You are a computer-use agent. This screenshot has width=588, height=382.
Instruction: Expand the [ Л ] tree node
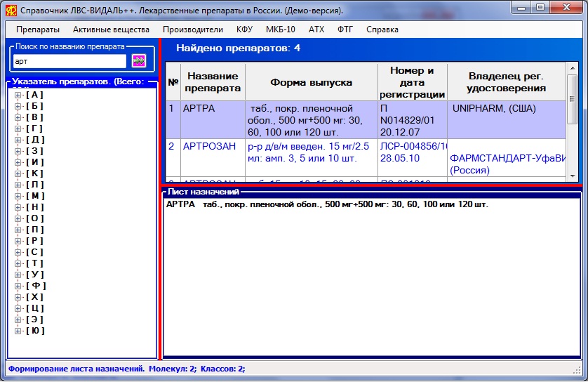pos(18,185)
